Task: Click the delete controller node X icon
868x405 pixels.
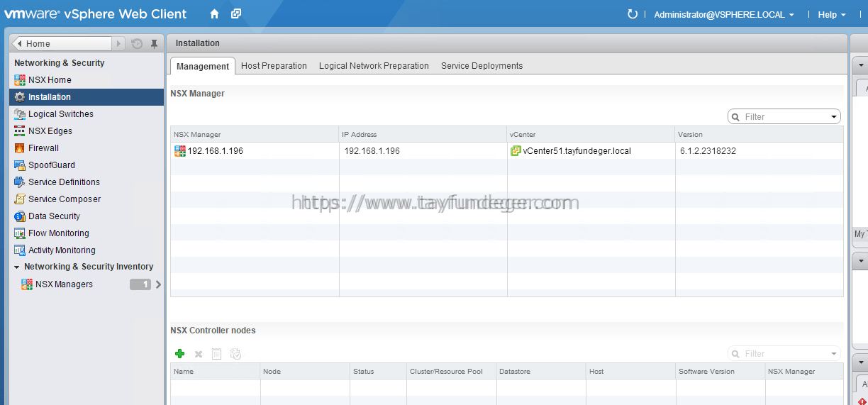Action: 199,354
